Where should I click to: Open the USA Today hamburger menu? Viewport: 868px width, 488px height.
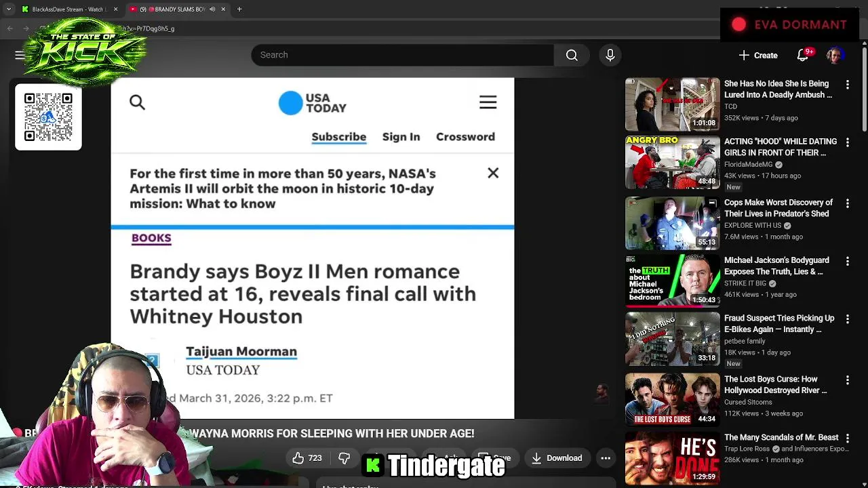click(488, 102)
